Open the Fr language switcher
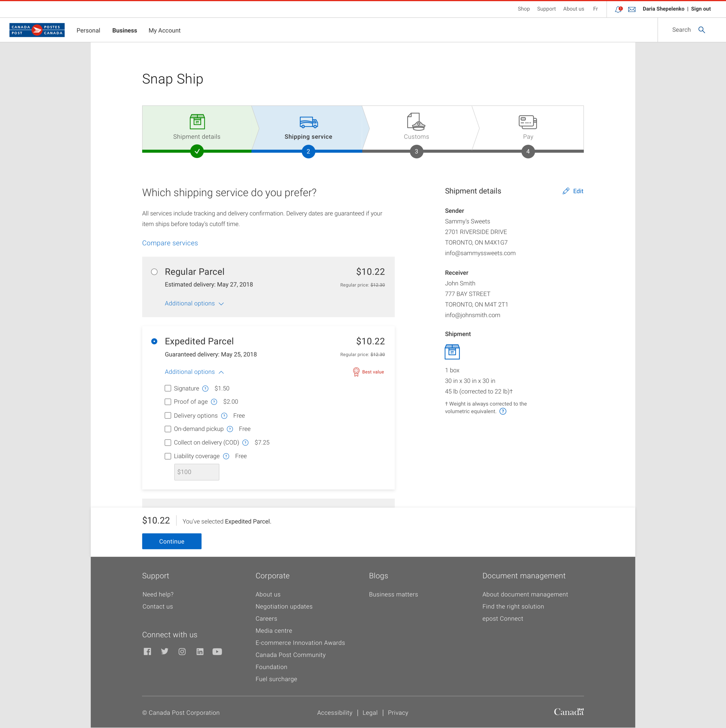 click(595, 9)
